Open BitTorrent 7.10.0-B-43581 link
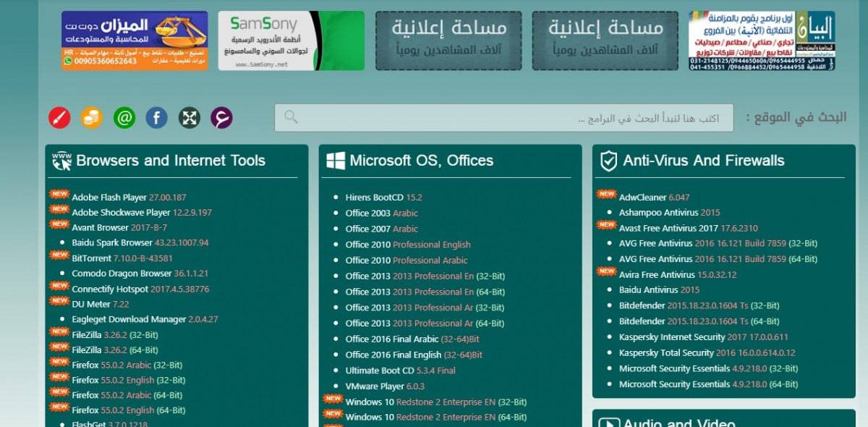This screenshot has width=868, height=427. click(x=122, y=258)
